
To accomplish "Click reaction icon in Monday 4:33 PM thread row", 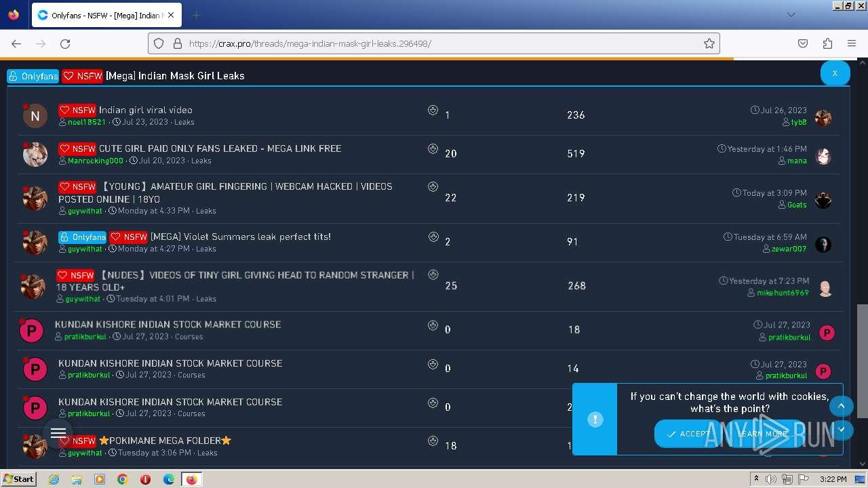I will (433, 186).
